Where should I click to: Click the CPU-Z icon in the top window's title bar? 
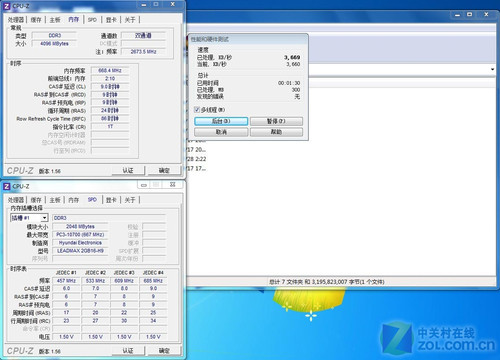(7, 6)
